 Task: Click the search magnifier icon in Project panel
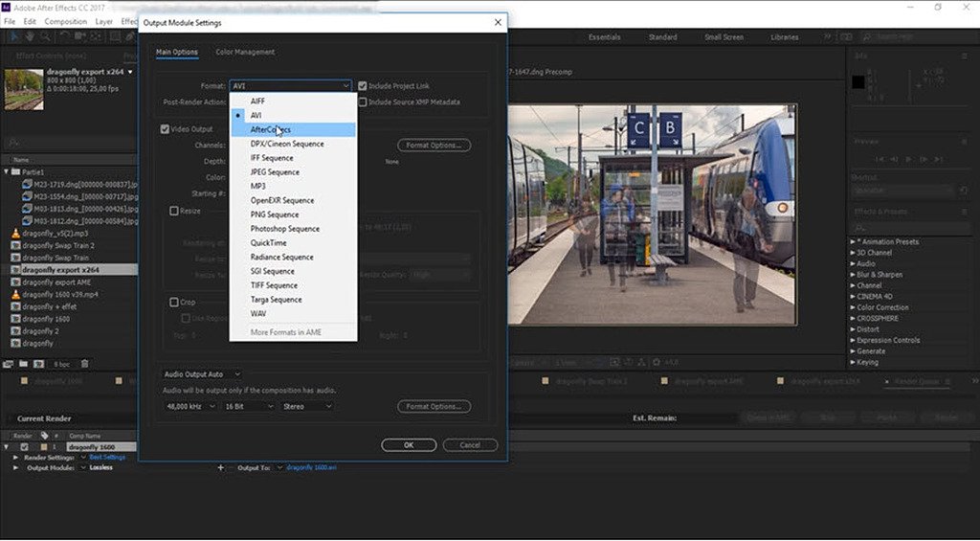(x=12, y=143)
